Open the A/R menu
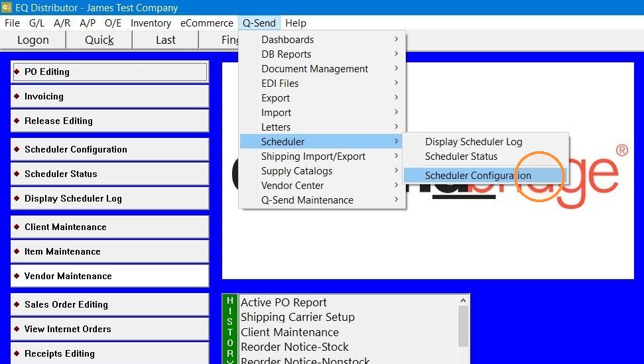Image resolution: width=644 pixels, height=364 pixels. pos(62,23)
